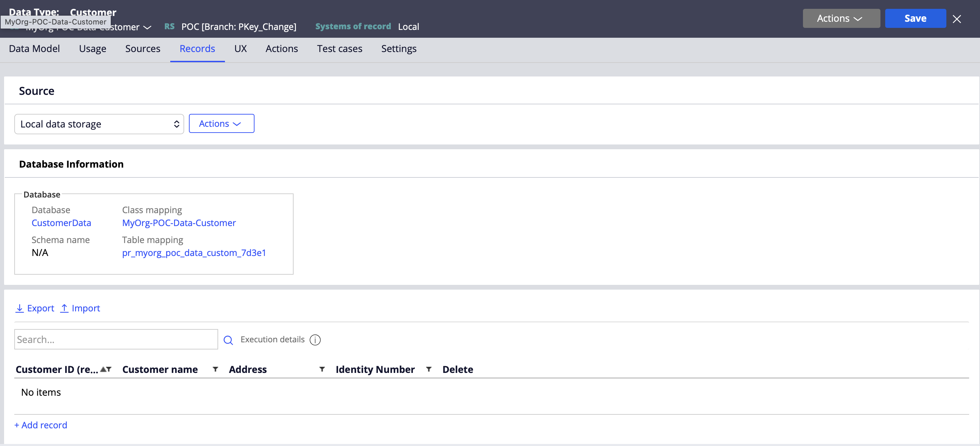Filter the Identity Number column
The height and width of the screenshot is (446, 980).
coord(428,369)
